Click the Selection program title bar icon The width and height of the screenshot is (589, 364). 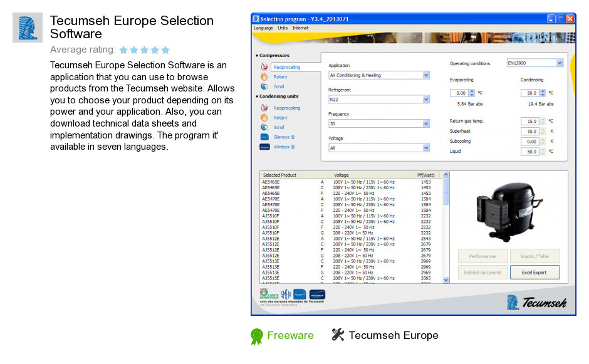click(x=256, y=19)
